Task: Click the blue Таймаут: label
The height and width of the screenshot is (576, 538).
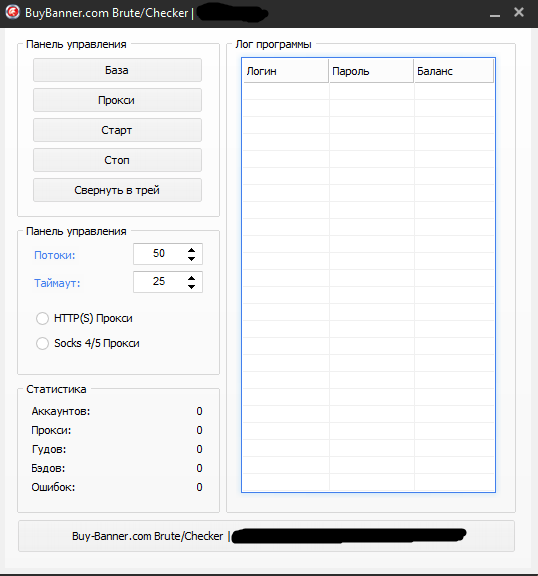Action: 57,283
